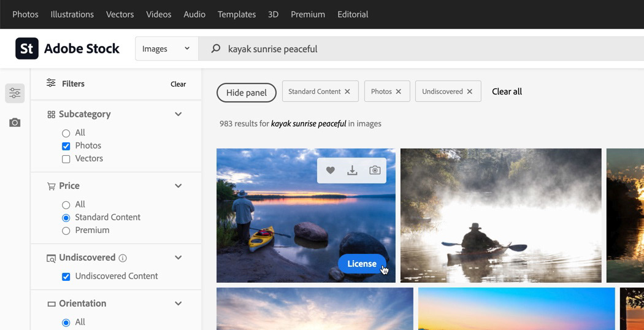Screen dimensions: 644x330
Task: Click the blue License button
Action: click(x=362, y=264)
